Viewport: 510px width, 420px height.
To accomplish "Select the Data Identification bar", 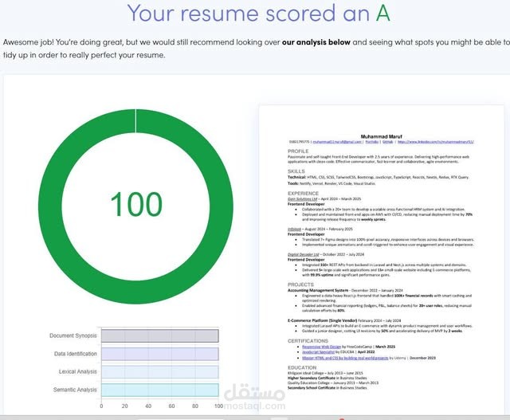I will point(159,354).
